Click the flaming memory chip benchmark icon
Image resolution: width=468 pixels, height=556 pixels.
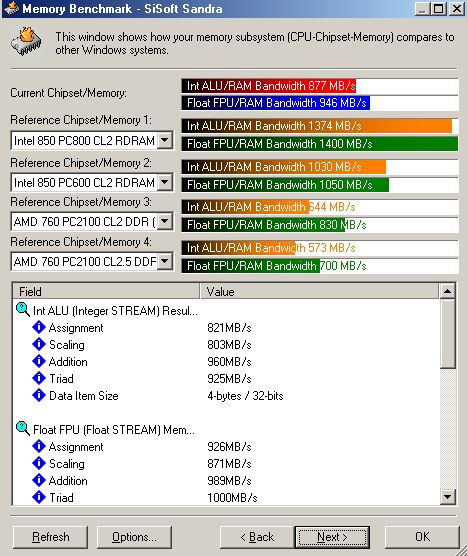(26, 41)
